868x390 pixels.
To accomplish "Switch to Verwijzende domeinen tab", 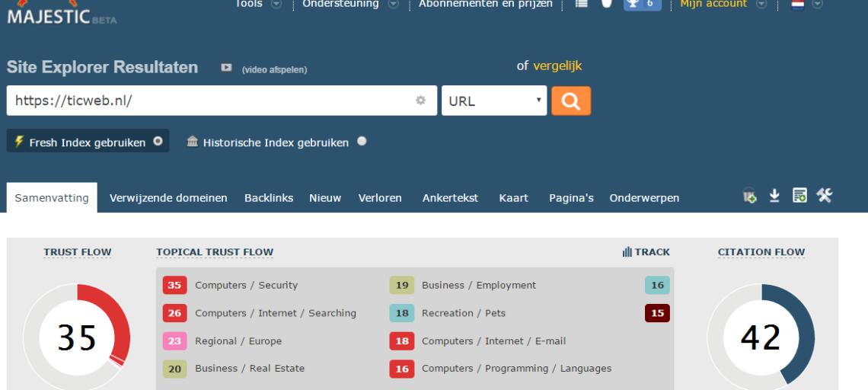I will coord(168,198).
